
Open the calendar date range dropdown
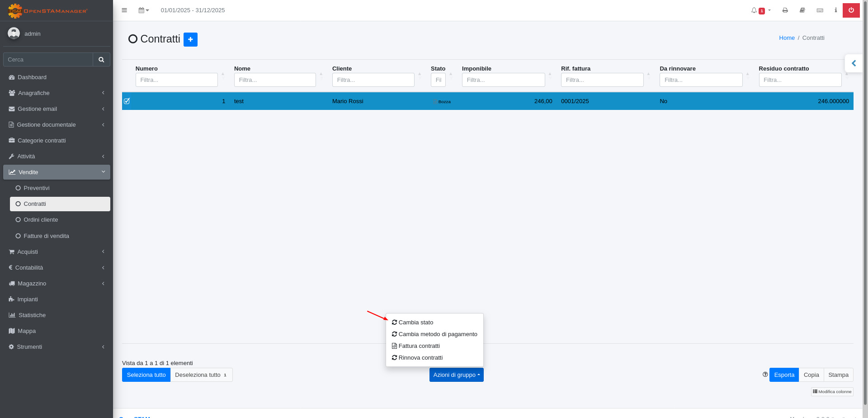tap(143, 10)
